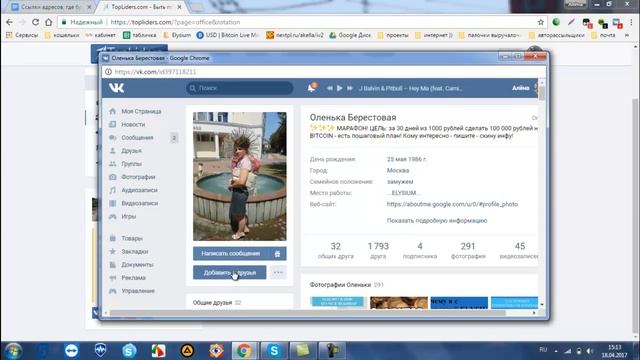Click the Chrome home button
640x360 pixels.
(49, 22)
